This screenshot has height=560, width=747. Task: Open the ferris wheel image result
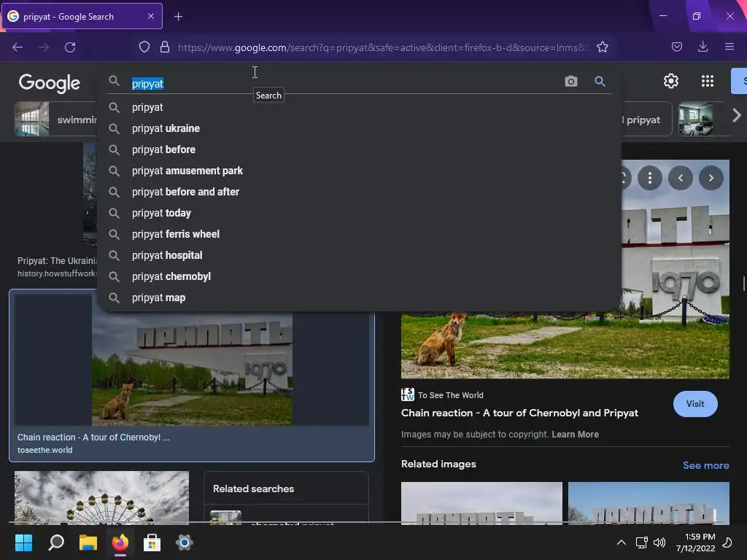click(101, 497)
